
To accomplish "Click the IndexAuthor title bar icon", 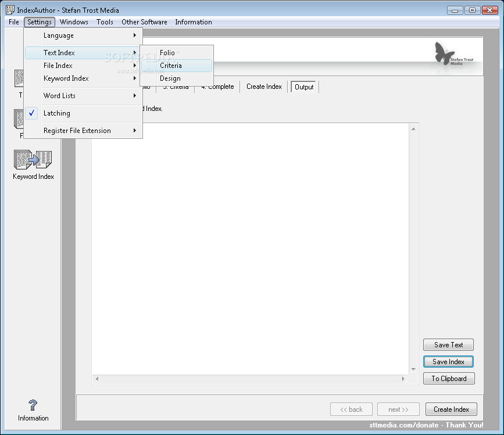I will click(10, 10).
